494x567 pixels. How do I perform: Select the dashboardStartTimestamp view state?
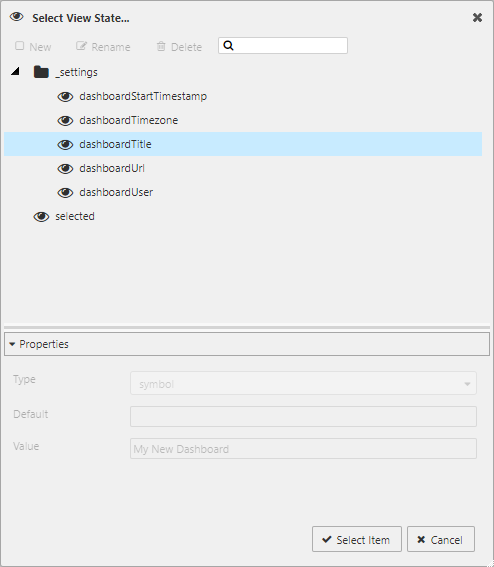coord(143,97)
